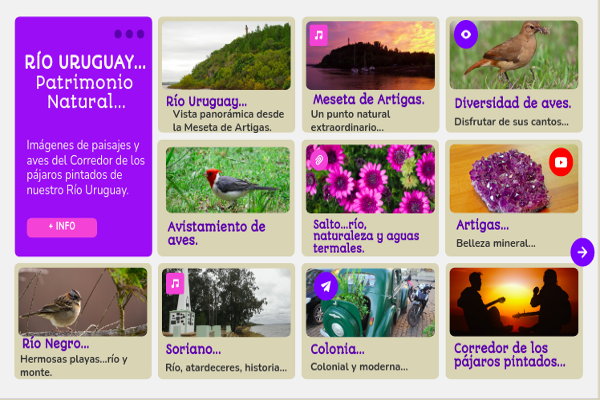Click 'Salto...río, naturaleza y aguas termales.' title
This screenshot has width=600, height=400.
point(366,236)
